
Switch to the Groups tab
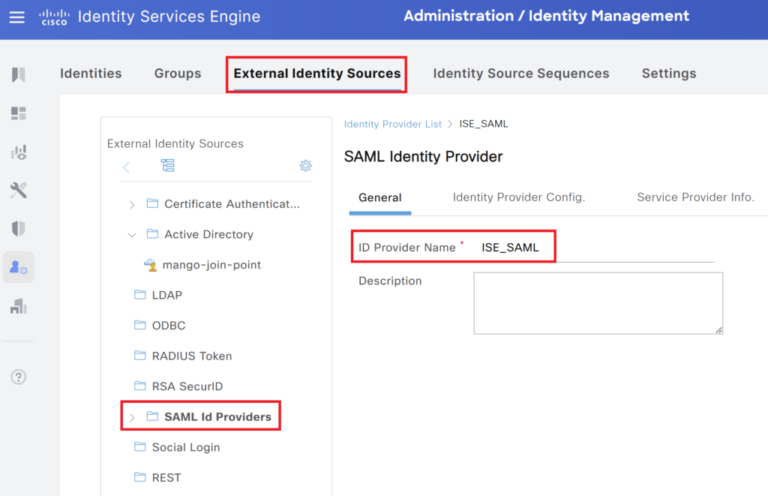(178, 73)
